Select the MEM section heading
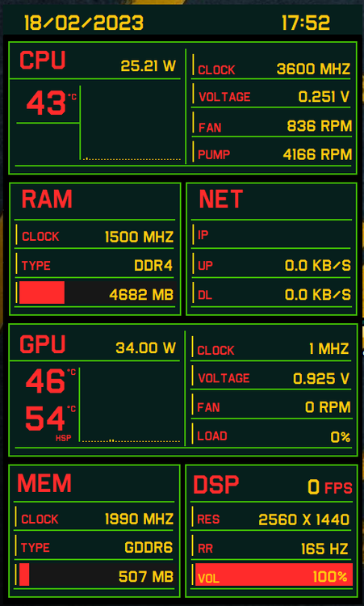Screen dimensions: 364x606 tap(44, 482)
